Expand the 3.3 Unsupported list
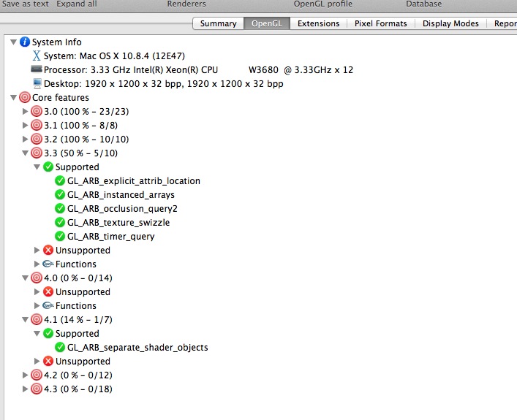This screenshot has width=517, height=420. tap(37, 250)
